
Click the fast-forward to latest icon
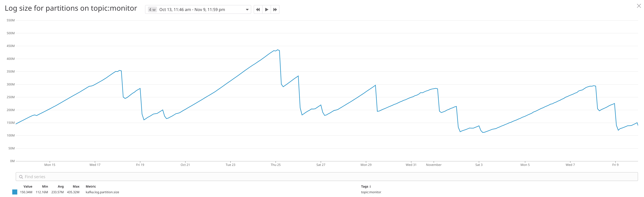click(275, 10)
